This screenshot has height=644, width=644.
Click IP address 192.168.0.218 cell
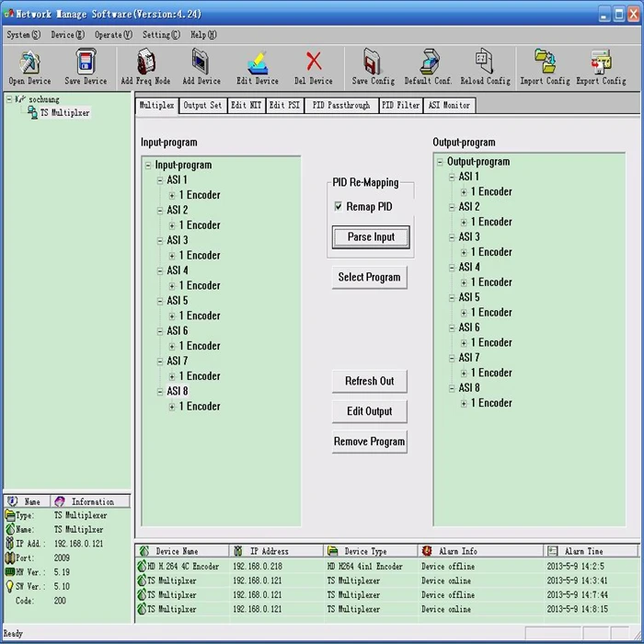pyautogui.click(x=258, y=567)
